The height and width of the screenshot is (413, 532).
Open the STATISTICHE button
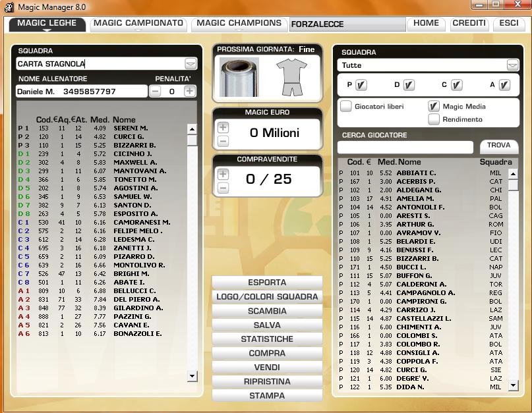click(267, 339)
